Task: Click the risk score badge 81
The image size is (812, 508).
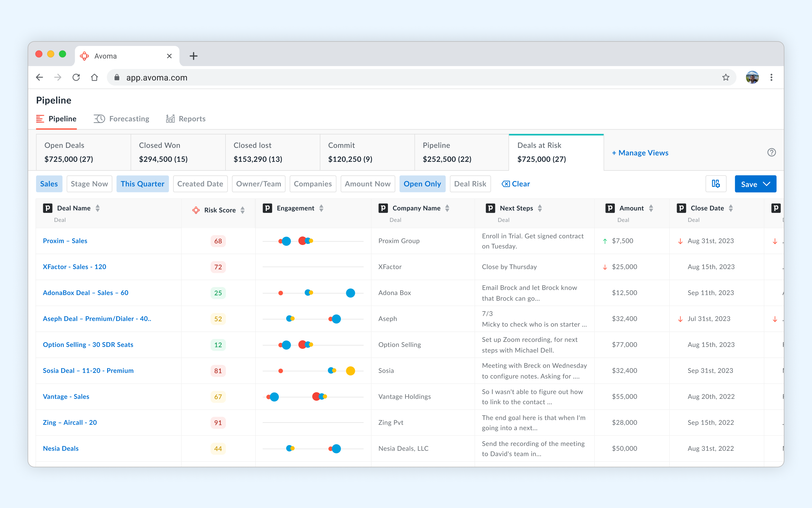Action: (218, 371)
